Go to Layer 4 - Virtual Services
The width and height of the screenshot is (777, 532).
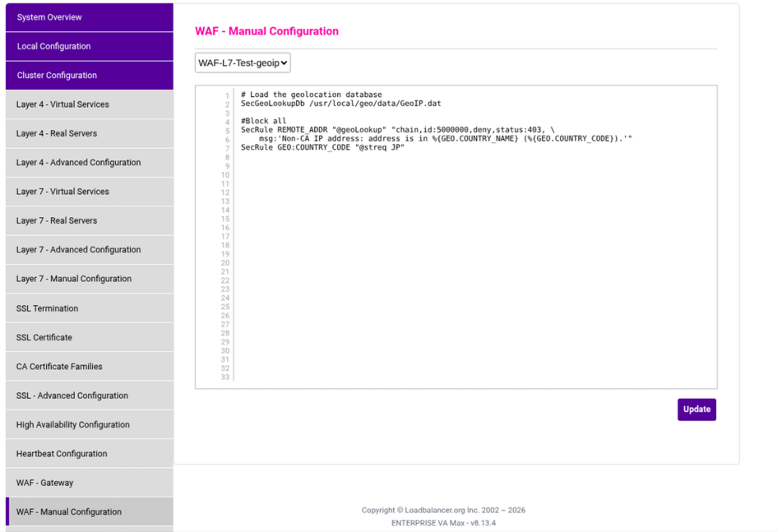(89, 104)
